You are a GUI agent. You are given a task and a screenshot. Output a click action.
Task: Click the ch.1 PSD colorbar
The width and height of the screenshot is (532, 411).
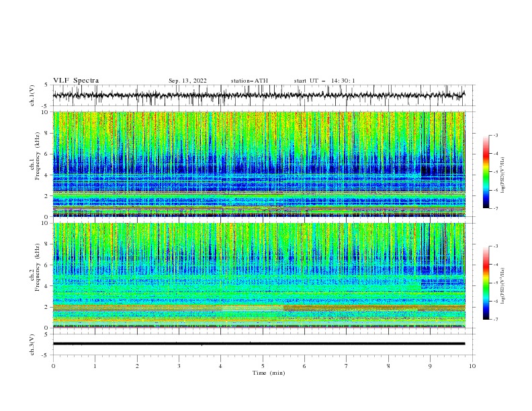tap(486, 172)
